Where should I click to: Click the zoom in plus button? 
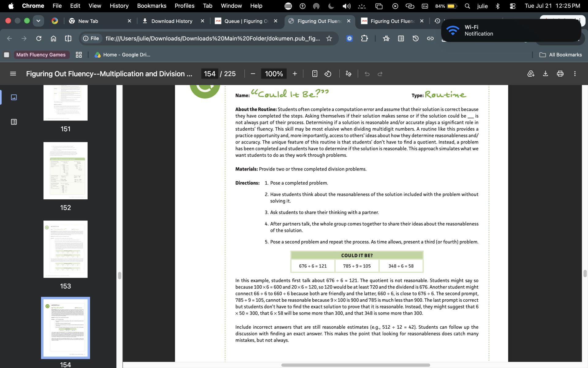coord(295,74)
